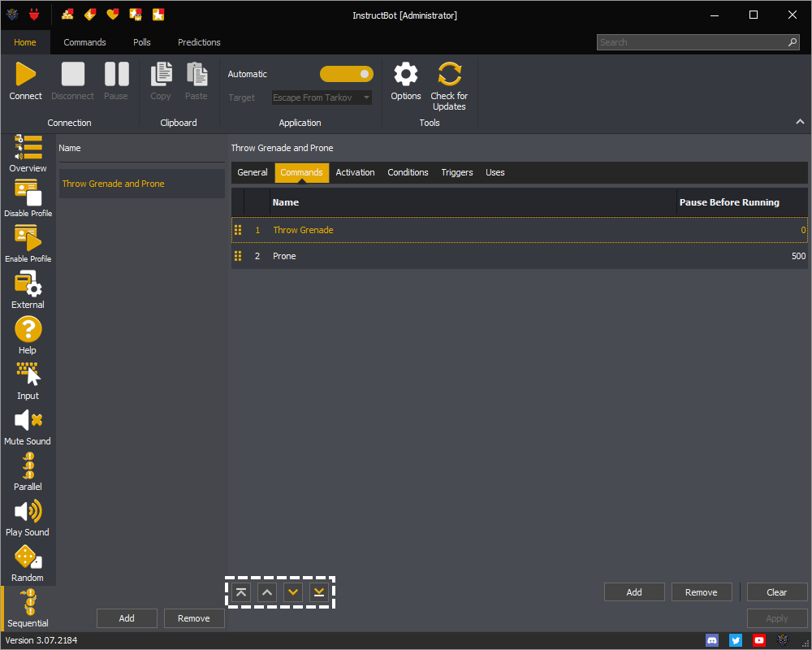Image resolution: width=812 pixels, height=650 pixels.
Task: Select Disable Profile in sidebar
Action: [x=28, y=199]
